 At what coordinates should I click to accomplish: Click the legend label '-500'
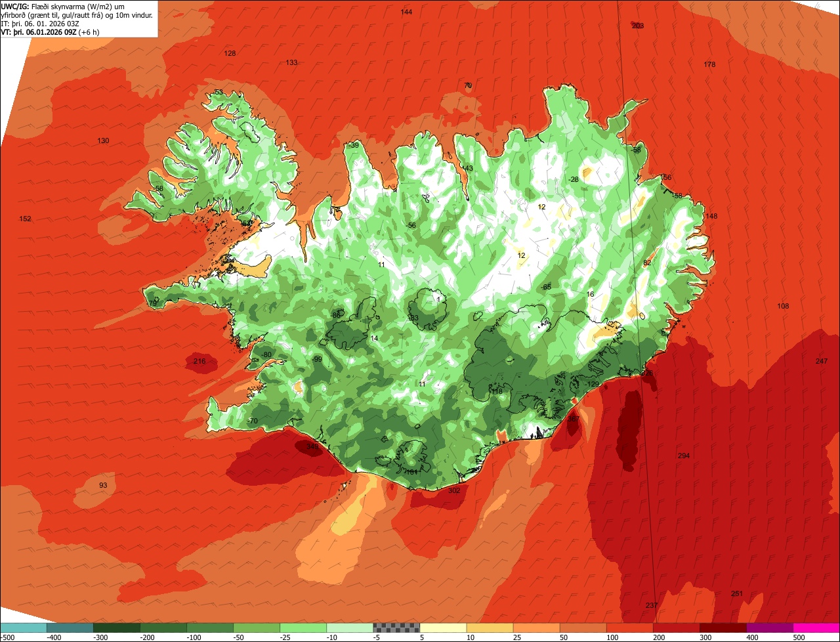tap(7, 637)
